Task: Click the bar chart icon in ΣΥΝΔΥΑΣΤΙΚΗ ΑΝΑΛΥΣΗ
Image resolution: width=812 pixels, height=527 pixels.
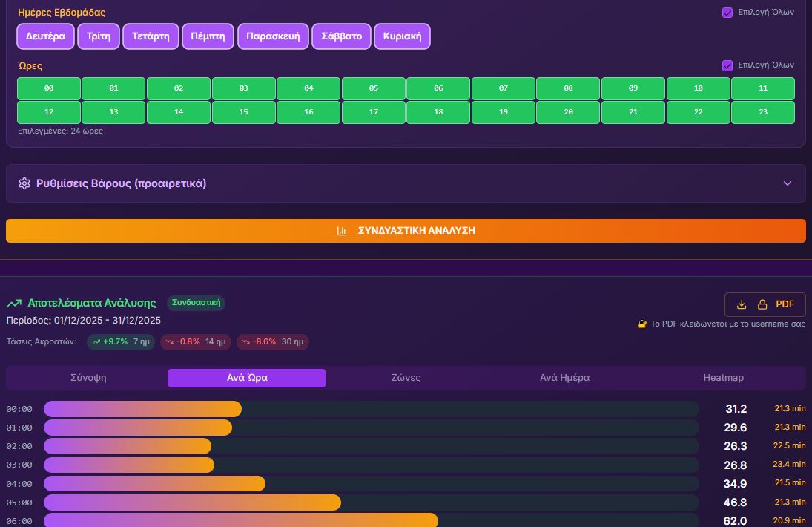Action: pyautogui.click(x=342, y=231)
